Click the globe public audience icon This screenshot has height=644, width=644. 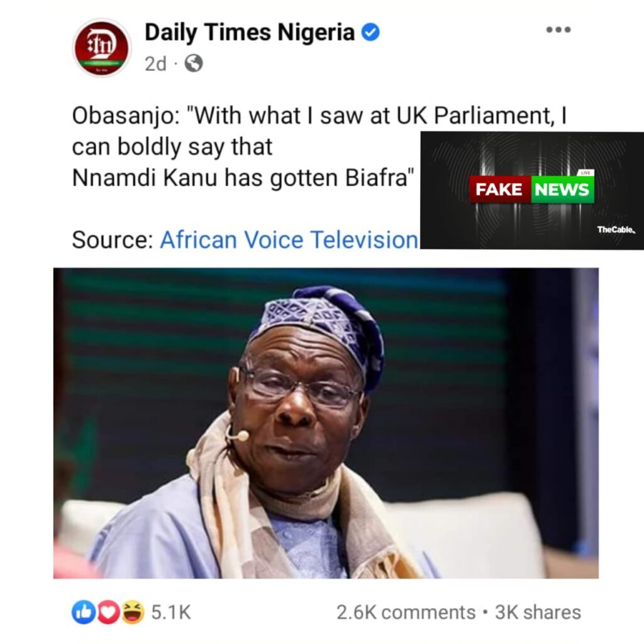click(194, 64)
